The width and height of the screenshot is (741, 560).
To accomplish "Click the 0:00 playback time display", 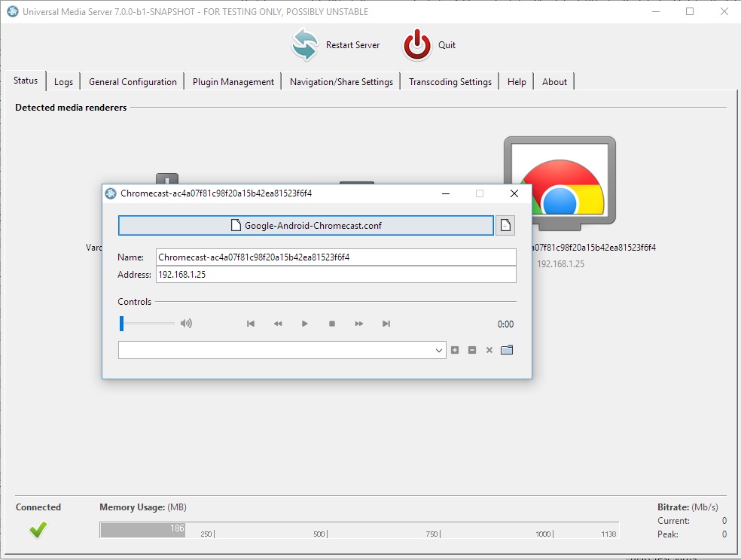I will 505,324.
